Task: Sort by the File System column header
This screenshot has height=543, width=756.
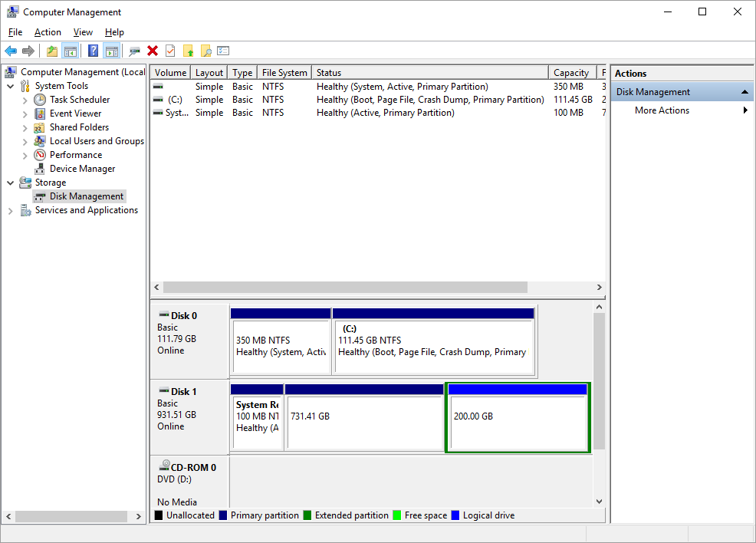Action: [284, 72]
